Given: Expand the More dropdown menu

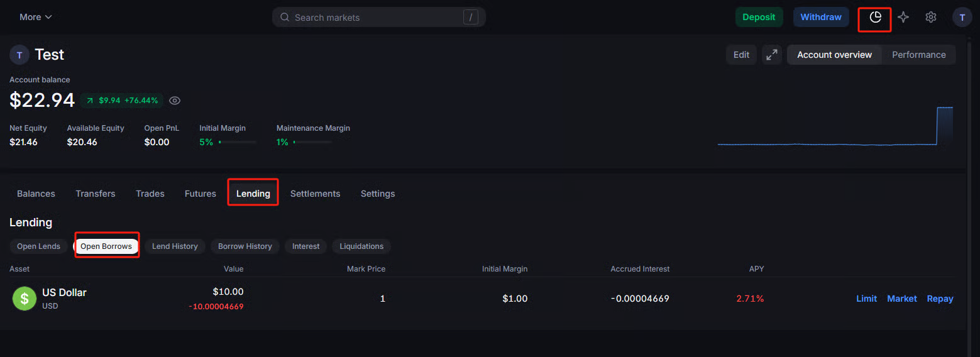Looking at the screenshot, I should [36, 17].
